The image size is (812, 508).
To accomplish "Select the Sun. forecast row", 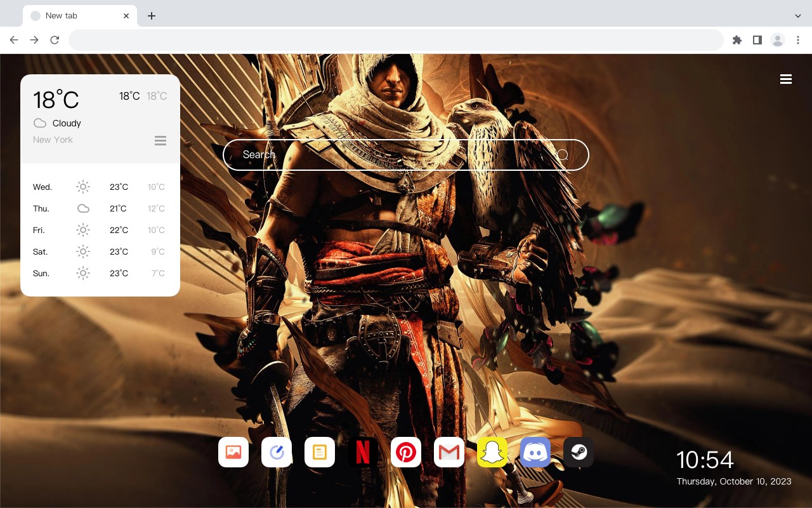I will pos(100,273).
